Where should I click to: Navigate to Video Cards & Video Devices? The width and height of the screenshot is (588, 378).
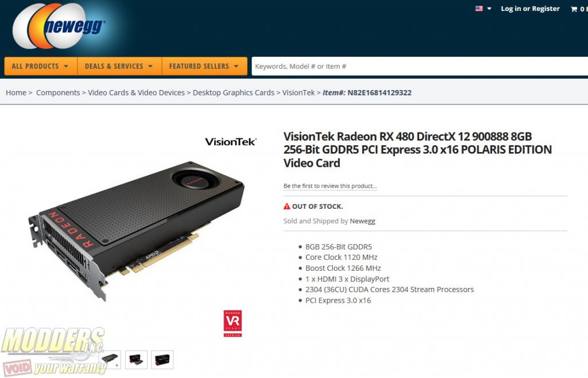coord(137,92)
